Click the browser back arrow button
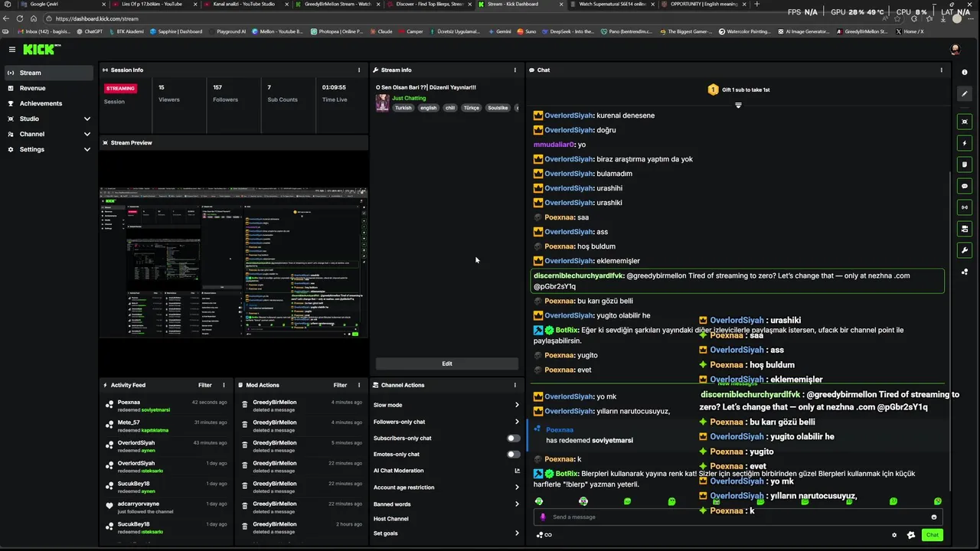This screenshot has height=551, width=980. (x=7, y=18)
